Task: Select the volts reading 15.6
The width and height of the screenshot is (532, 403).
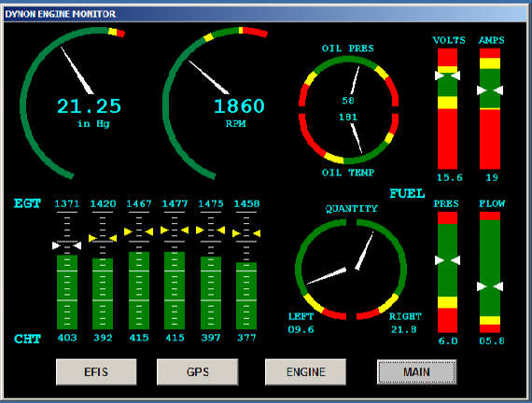Action: point(450,177)
